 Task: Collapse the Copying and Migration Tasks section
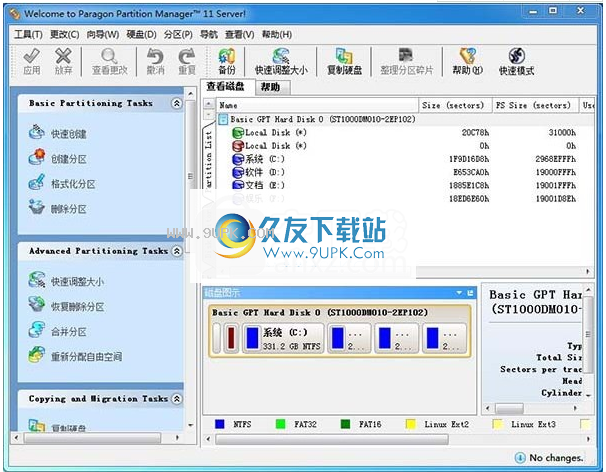177,399
